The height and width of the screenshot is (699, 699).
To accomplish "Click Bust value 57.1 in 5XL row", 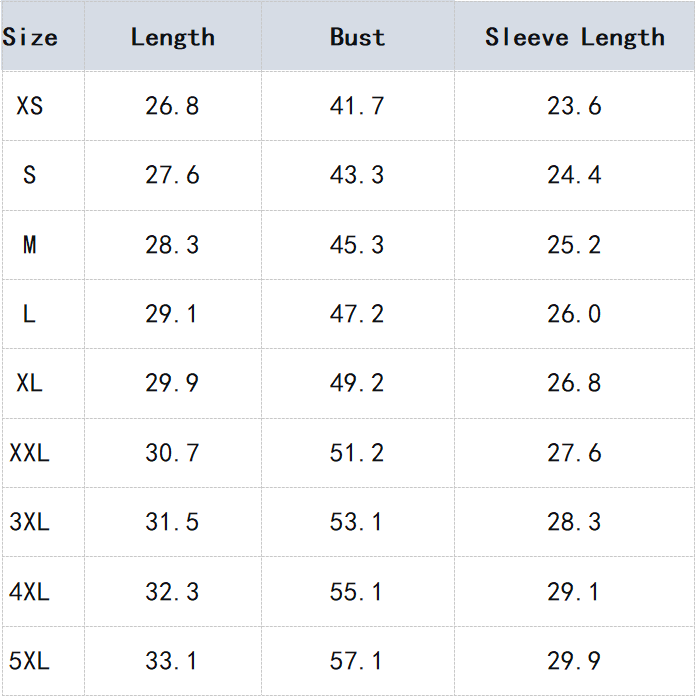I will click(x=357, y=661).
